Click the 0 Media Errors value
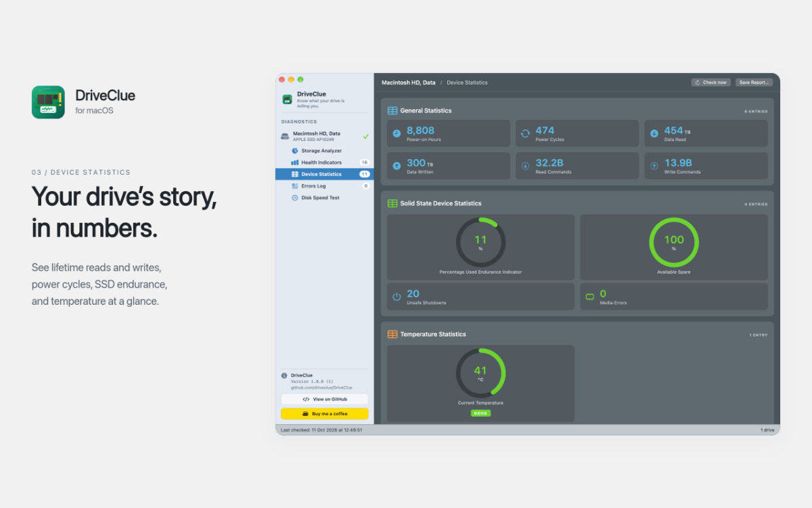 coord(603,294)
